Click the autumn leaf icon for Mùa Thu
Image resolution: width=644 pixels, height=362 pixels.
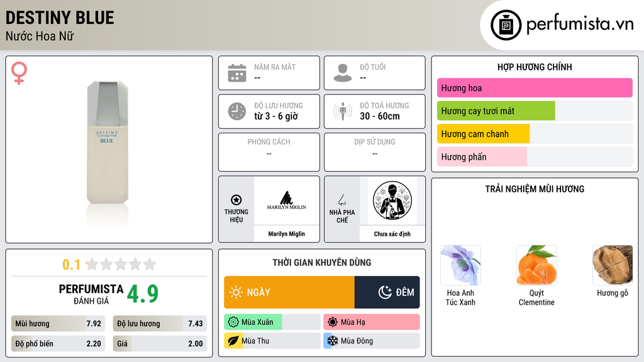[x=233, y=341]
